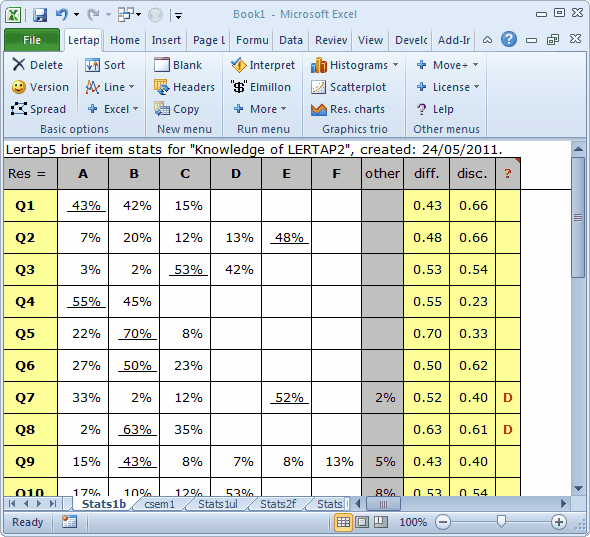Click the vertical scrollbar down arrow
The height and width of the screenshot is (537, 590).
579,488
